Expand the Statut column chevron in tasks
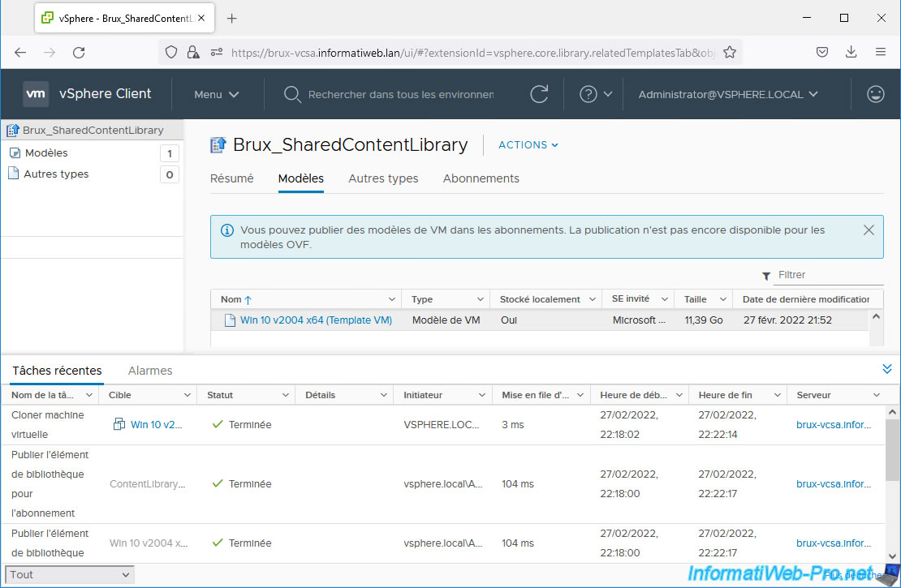The width and height of the screenshot is (901, 588). coord(285,395)
